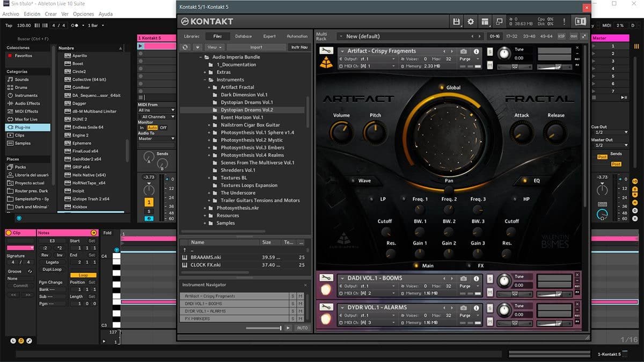Switch to the Automation tab
The image size is (644, 362).
[297, 36]
